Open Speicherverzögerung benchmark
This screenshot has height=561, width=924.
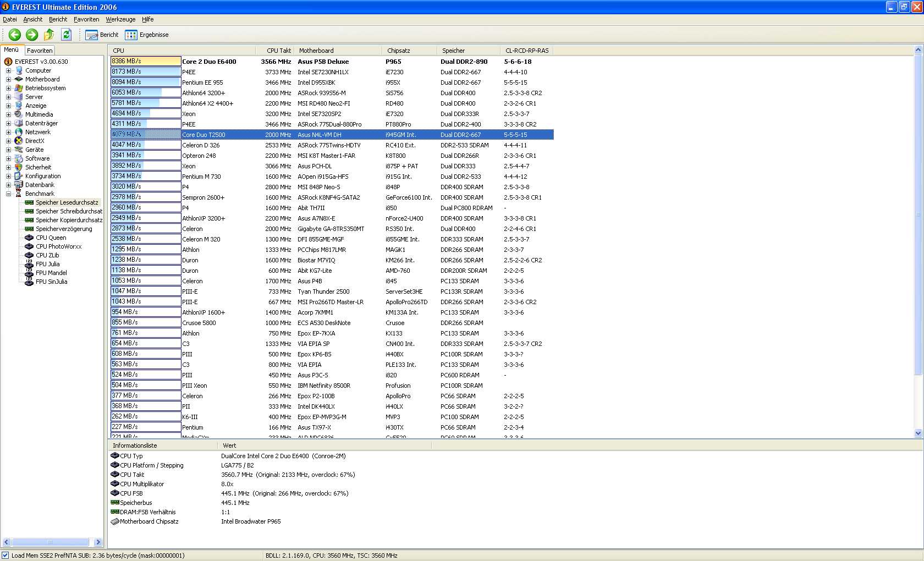point(64,229)
